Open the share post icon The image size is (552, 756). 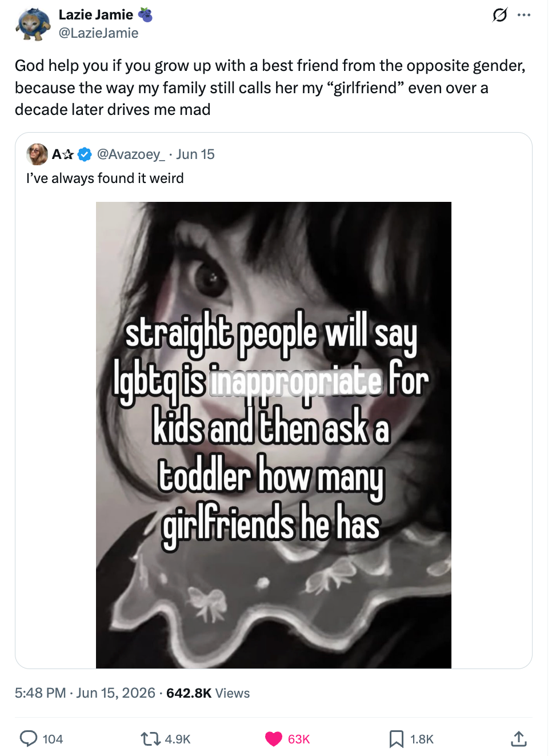pos(518,738)
